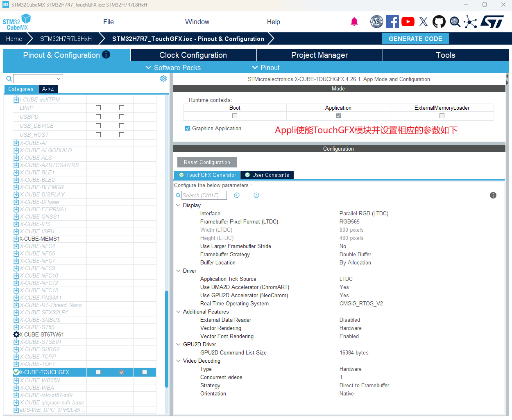Toggle the Graphics Application checkbox
Viewport: 512px width, 420px height.
(x=188, y=128)
